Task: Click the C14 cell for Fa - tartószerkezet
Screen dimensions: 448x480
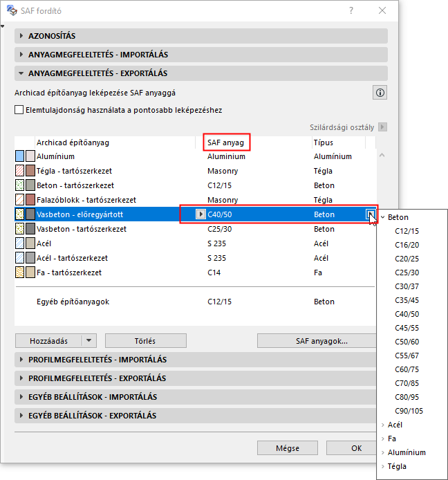Action: click(214, 273)
